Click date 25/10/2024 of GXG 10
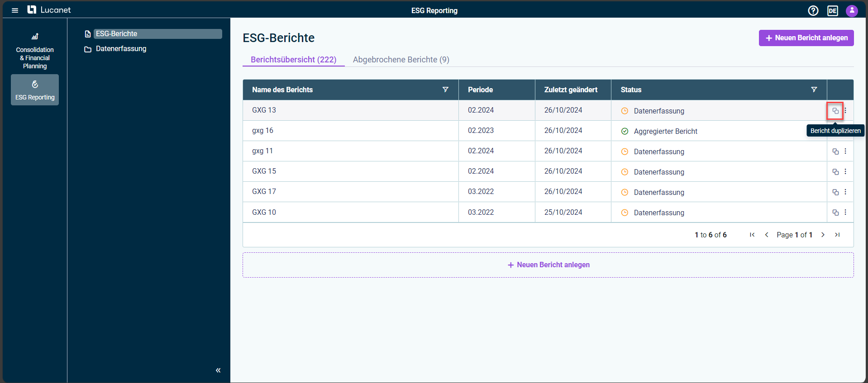 (563, 212)
